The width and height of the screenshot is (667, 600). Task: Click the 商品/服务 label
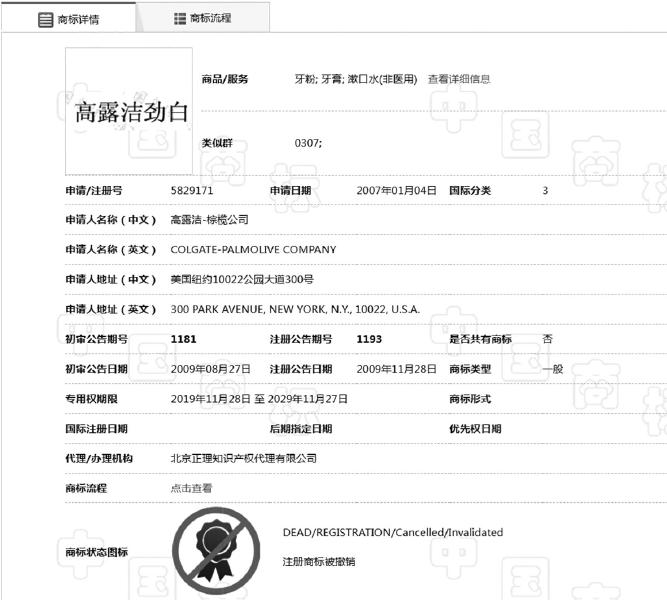point(225,79)
